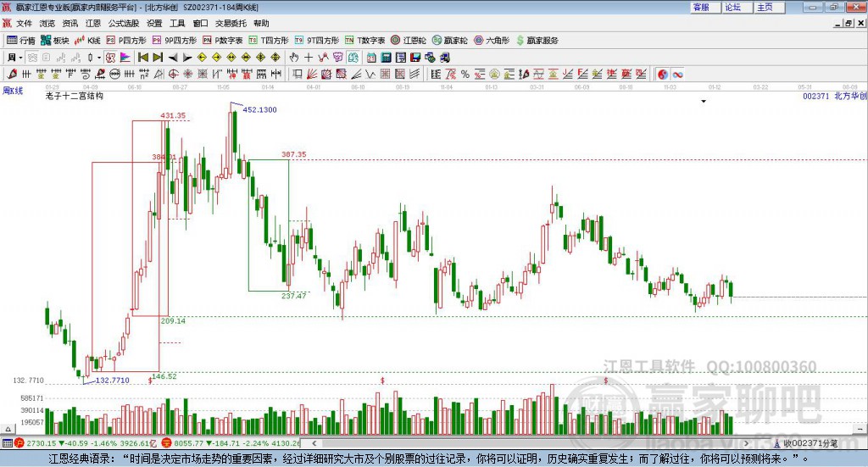Image resolution: width=868 pixels, height=467 pixels.
Task: Click the 沪 Shanghai index status icon
Action: point(20,443)
